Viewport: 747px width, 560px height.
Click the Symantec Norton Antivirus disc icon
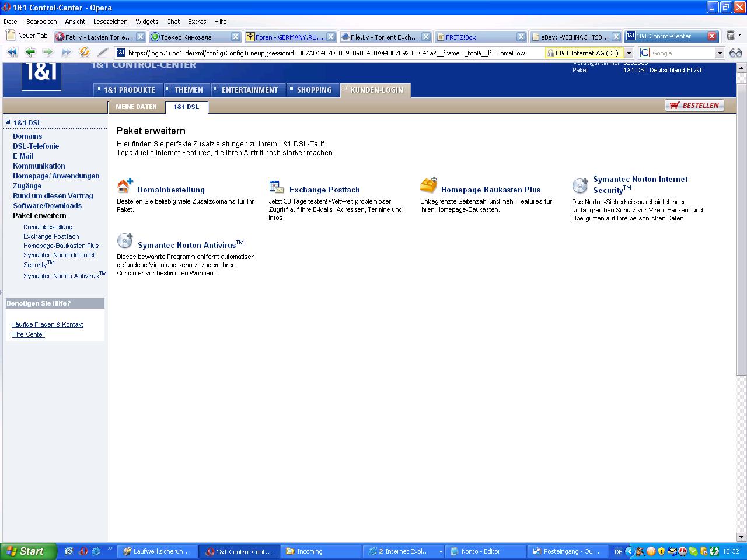(x=125, y=241)
